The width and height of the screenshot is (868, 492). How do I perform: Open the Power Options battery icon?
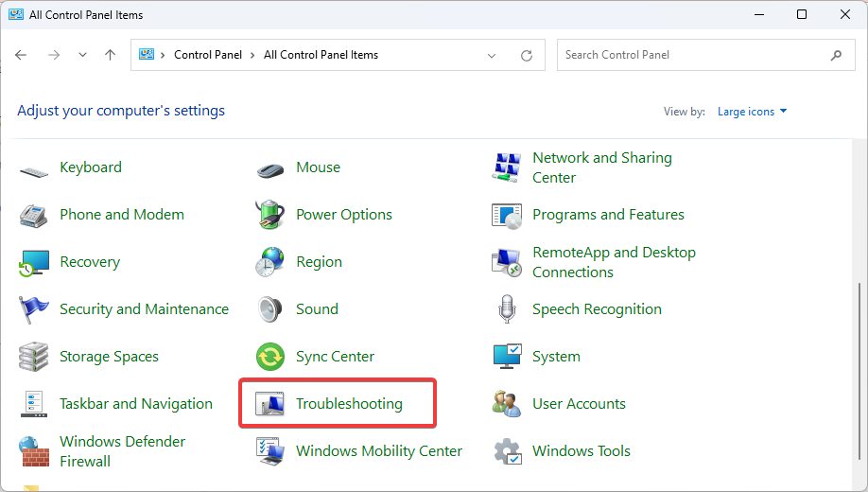click(x=270, y=215)
